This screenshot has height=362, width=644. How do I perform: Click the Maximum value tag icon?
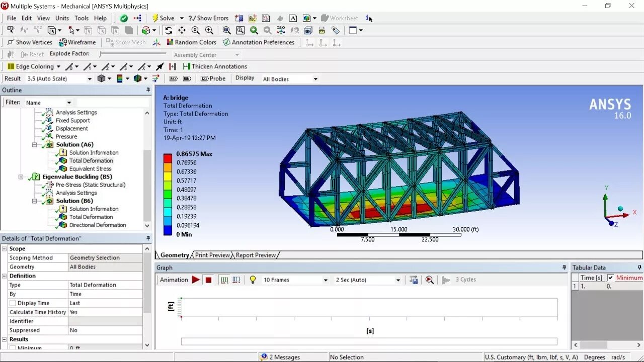[x=174, y=78]
